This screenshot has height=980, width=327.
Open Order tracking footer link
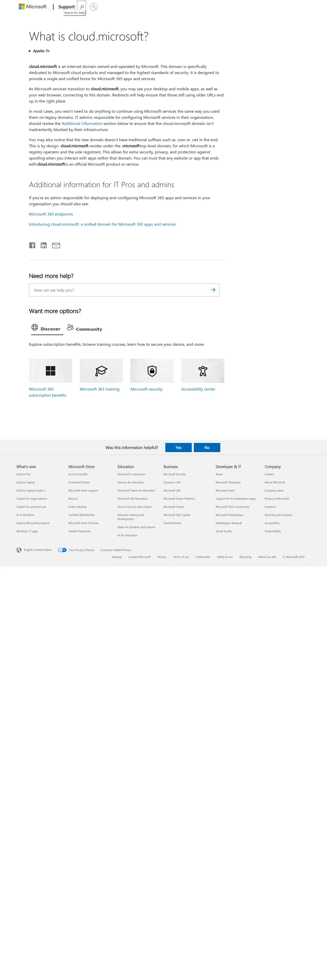(77, 507)
